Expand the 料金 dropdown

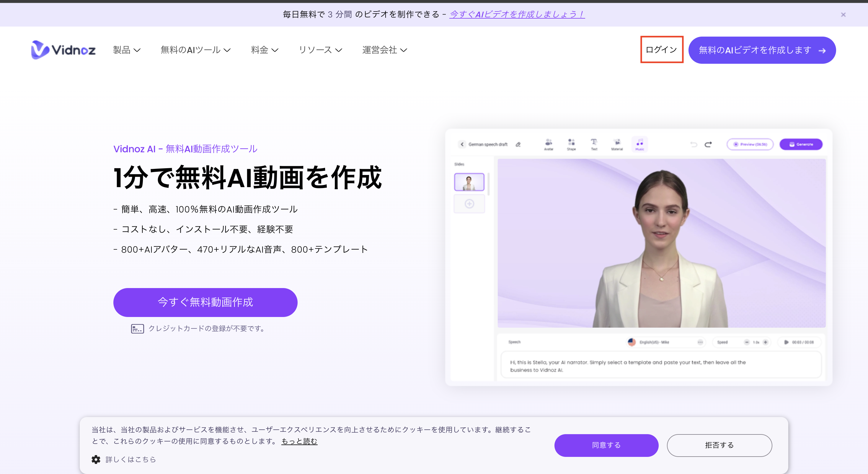(265, 50)
